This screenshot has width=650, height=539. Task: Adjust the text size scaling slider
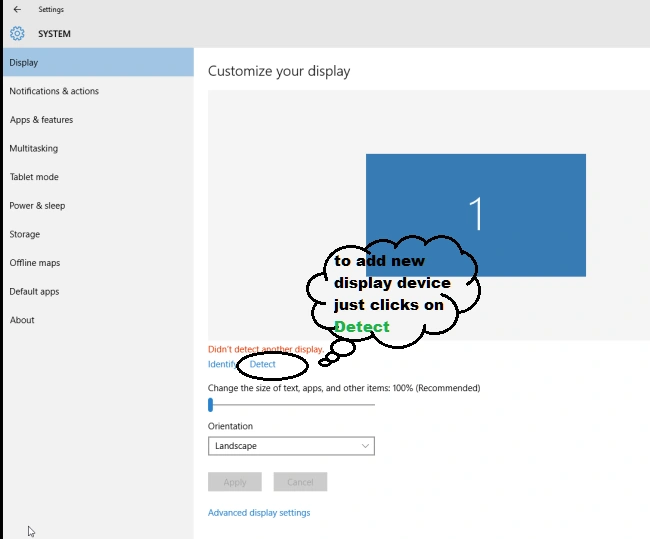[x=291, y=405]
